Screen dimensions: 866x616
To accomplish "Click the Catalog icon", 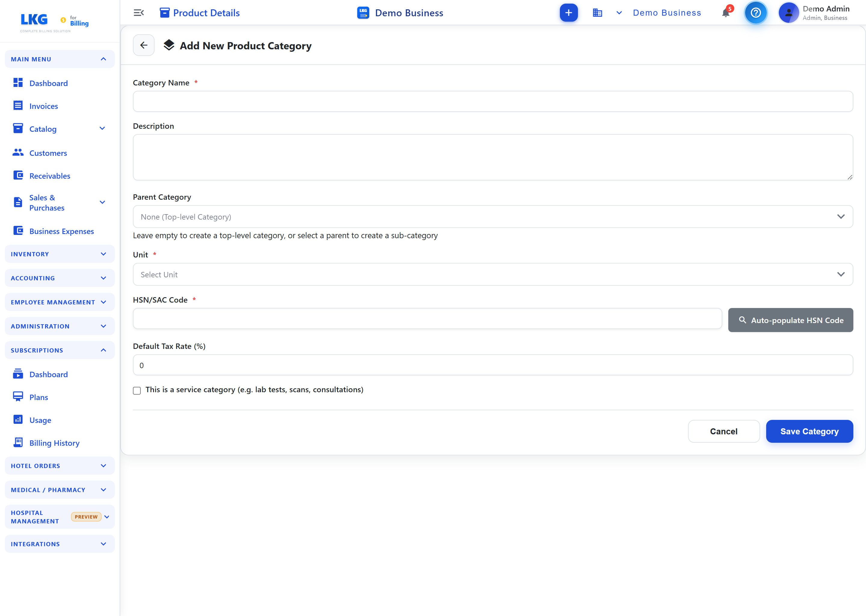I will pos(18,128).
